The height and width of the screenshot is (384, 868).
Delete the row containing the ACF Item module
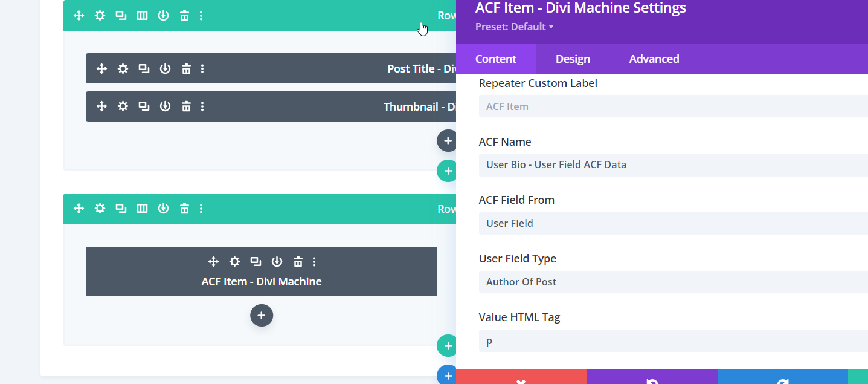coord(184,209)
